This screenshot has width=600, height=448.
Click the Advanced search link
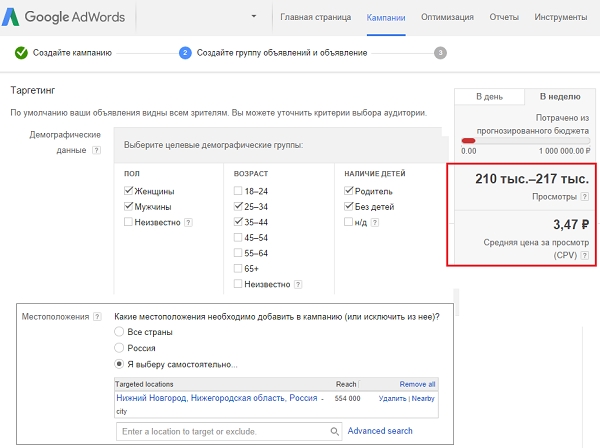[380, 431]
